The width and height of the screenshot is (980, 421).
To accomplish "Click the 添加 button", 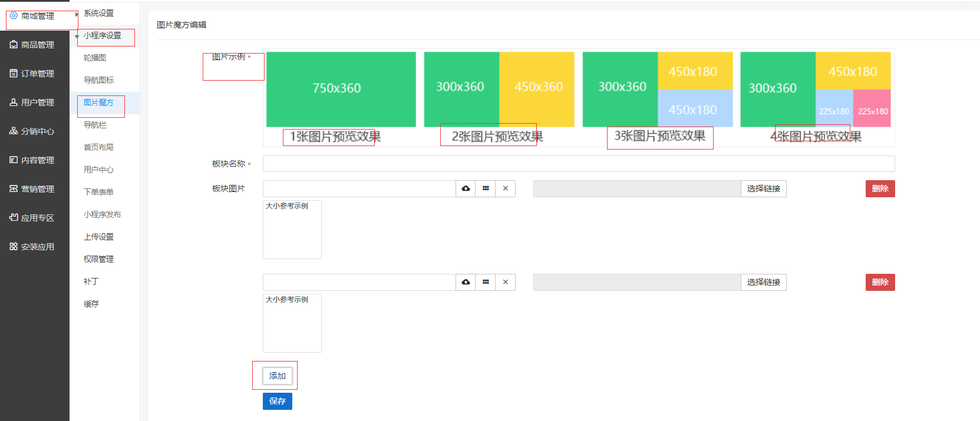I will click(x=277, y=376).
